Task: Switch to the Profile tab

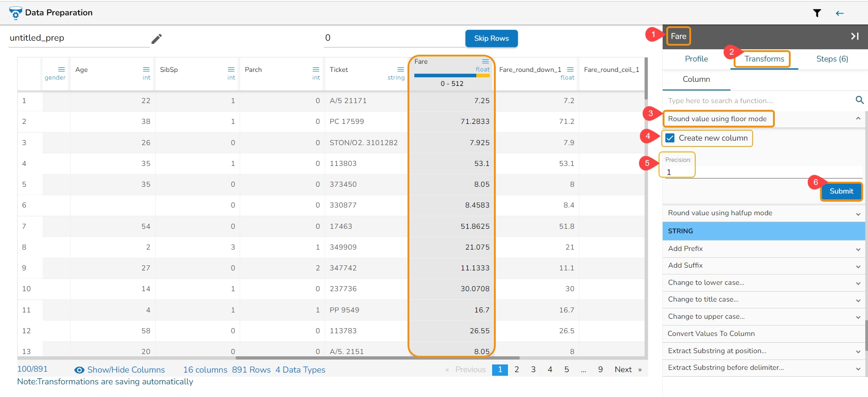Action: 696,59
